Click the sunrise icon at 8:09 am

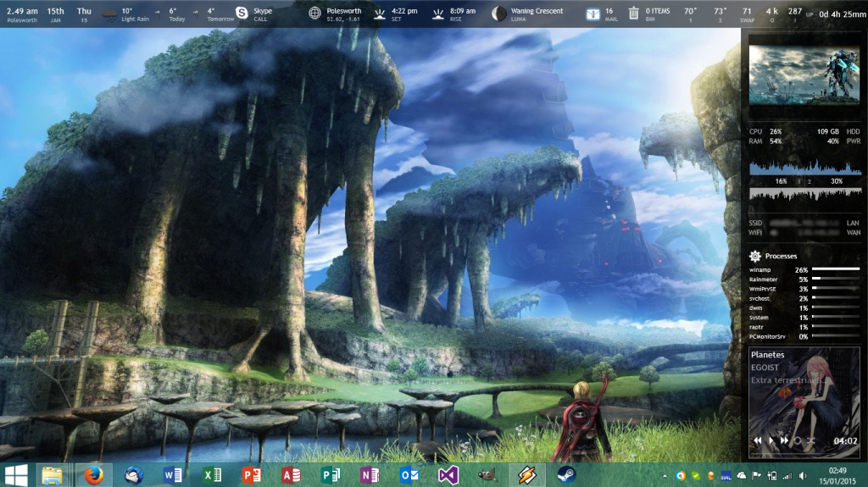click(x=438, y=14)
